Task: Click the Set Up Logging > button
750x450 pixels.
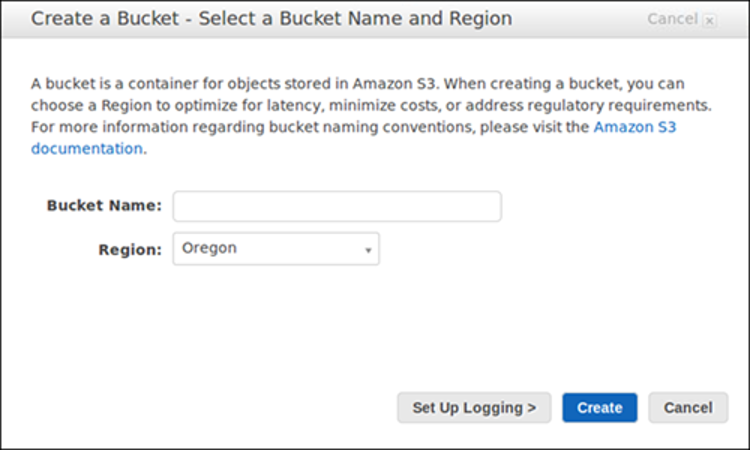Action: point(474,408)
